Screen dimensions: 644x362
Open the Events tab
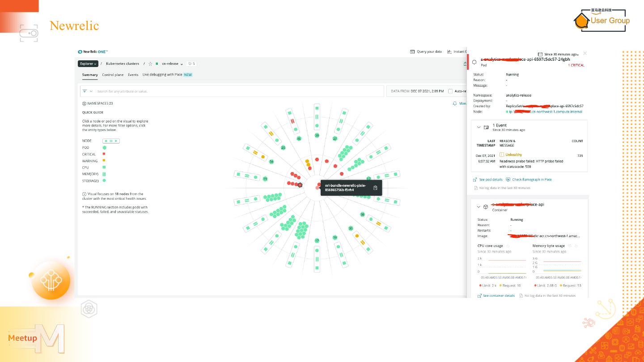click(133, 75)
